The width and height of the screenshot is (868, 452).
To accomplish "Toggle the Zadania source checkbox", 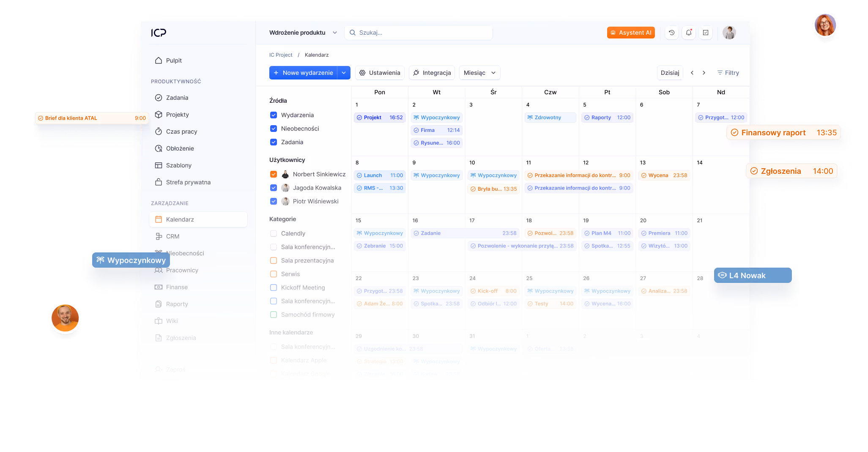I will point(274,142).
